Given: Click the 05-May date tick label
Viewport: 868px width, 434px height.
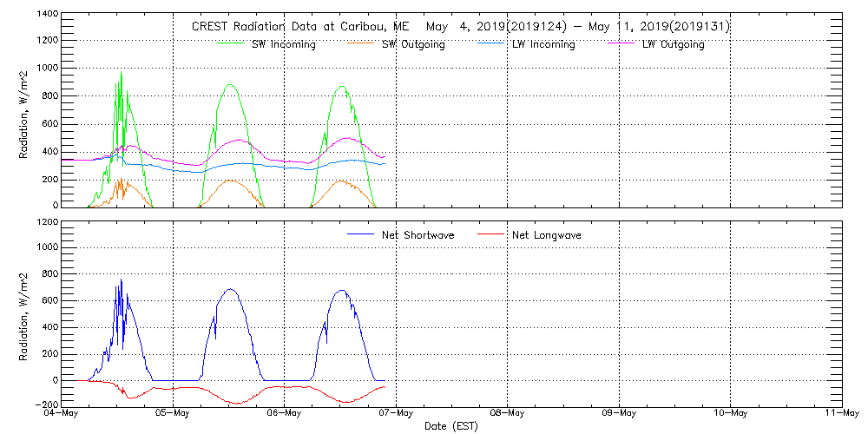Looking at the screenshot, I should coord(173,413).
